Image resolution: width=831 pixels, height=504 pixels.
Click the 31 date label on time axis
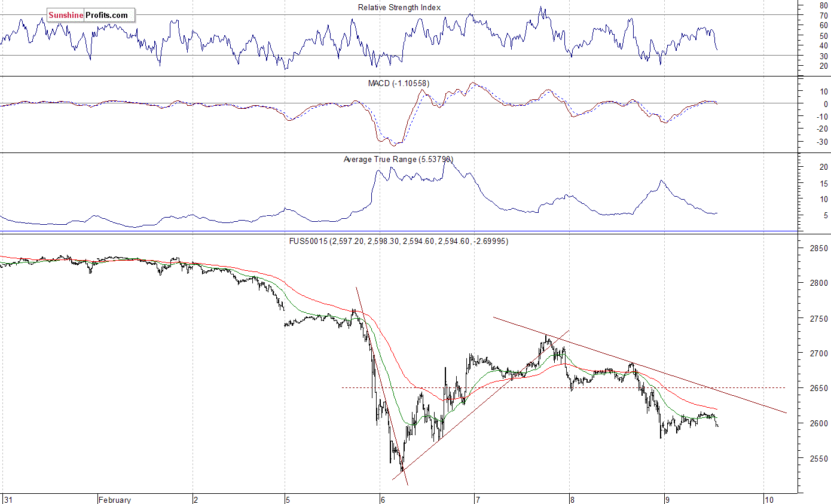[8, 499]
